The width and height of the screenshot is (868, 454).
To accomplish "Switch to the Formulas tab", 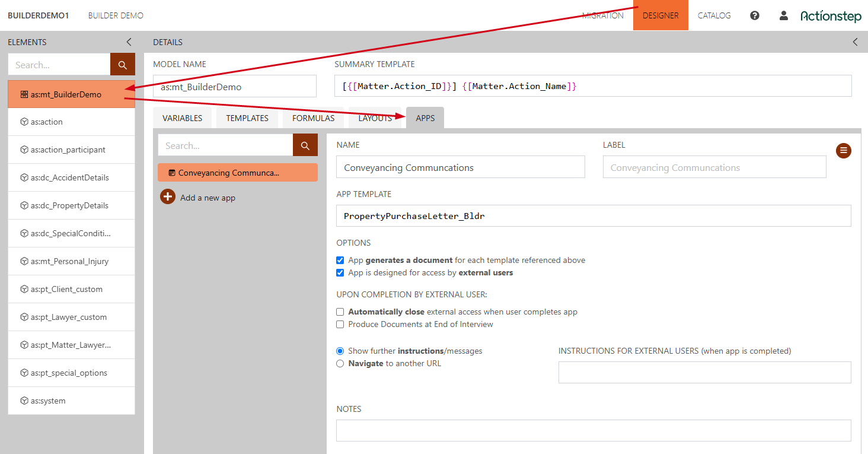I will (313, 118).
